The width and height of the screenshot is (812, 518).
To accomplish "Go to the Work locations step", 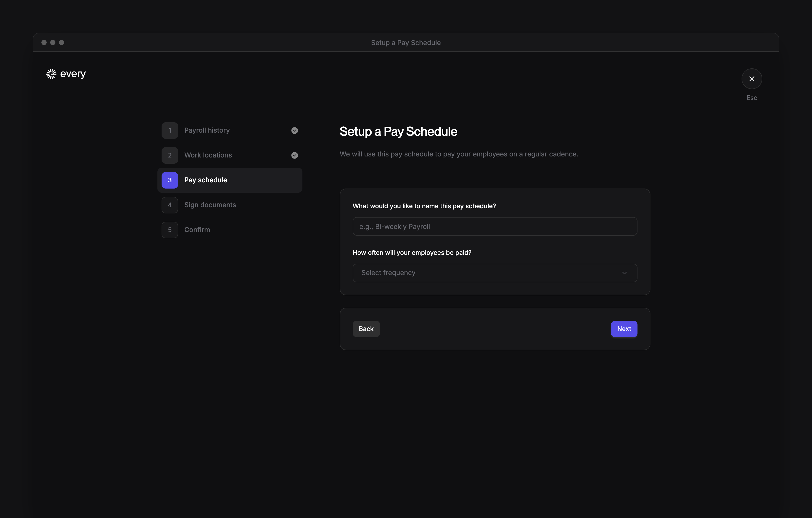I will (230, 155).
